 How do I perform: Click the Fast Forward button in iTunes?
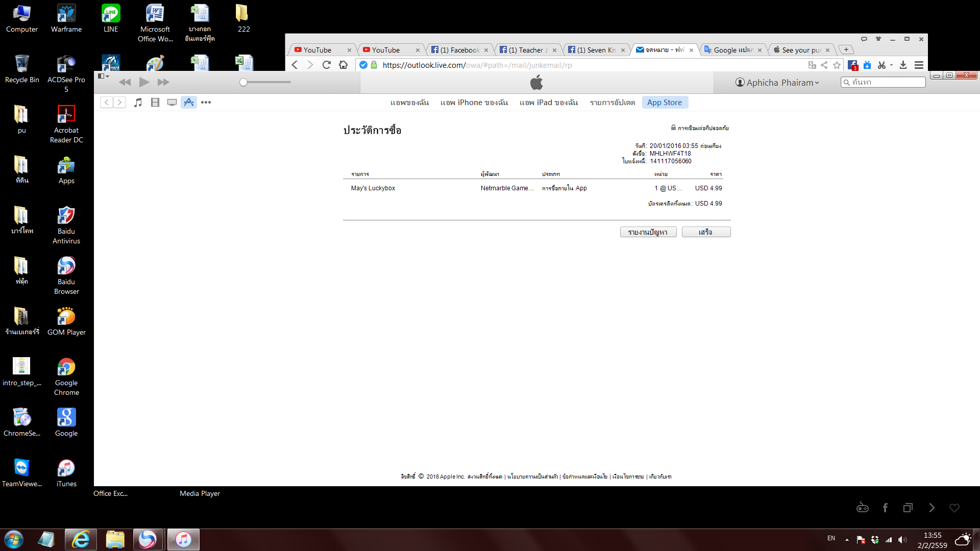pyautogui.click(x=163, y=82)
